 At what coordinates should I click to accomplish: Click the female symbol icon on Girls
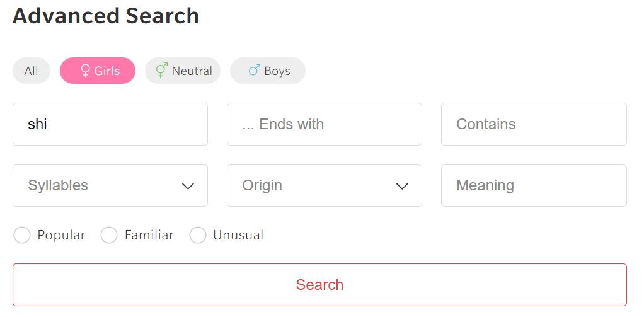point(86,71)
